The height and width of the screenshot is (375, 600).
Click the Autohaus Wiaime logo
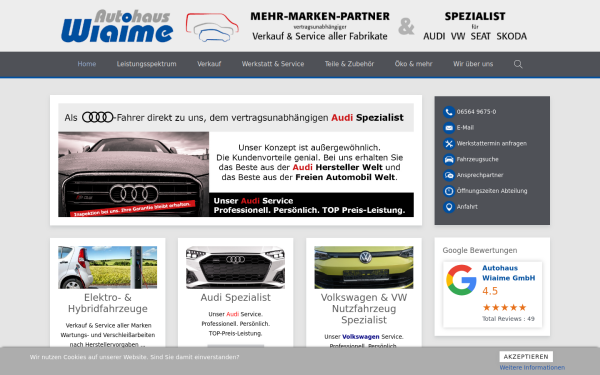[117, 26]
